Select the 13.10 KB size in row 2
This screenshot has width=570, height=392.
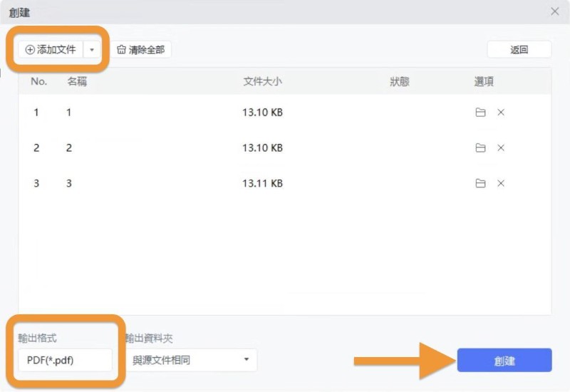click(262, 148)
